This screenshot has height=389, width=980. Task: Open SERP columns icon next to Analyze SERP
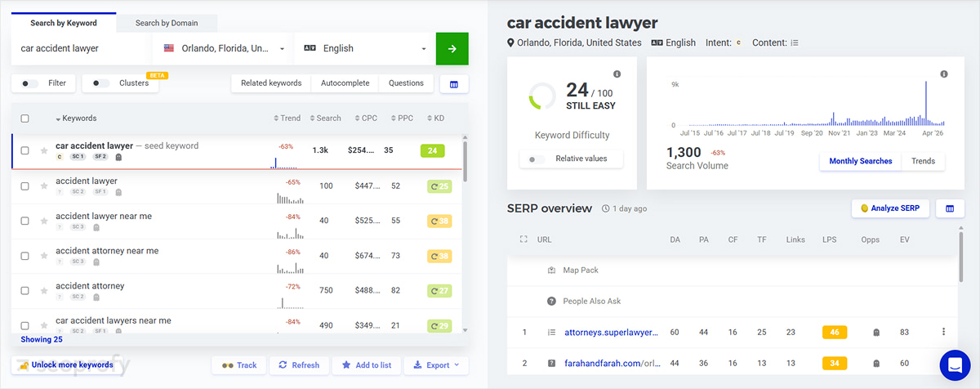click(x=950, y=208)
